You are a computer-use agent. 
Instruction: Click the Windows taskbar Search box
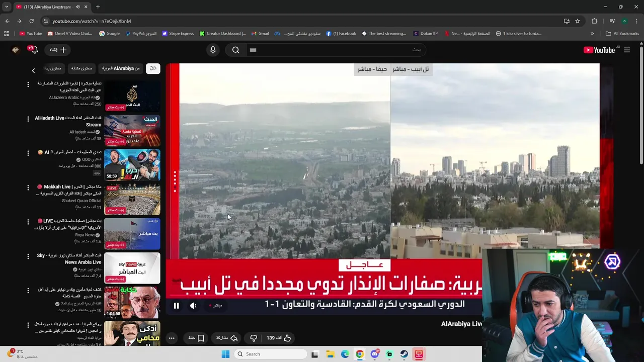271,354
